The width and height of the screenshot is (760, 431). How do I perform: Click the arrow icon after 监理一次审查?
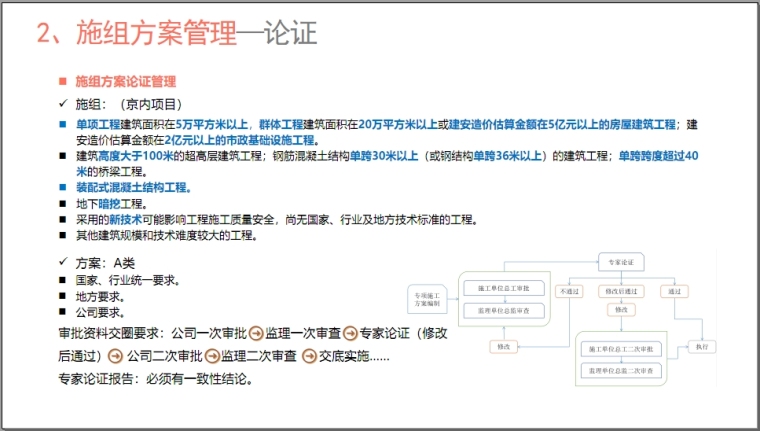tap(347, 332)
